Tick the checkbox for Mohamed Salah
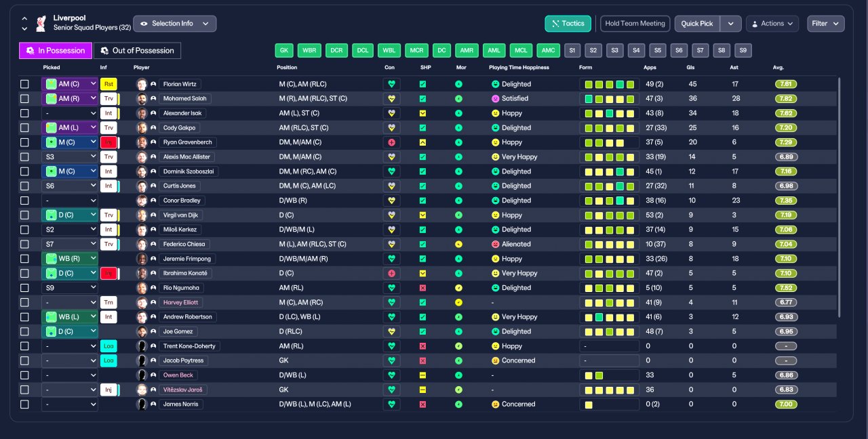 pyautogui.click(x=25, y=99)
